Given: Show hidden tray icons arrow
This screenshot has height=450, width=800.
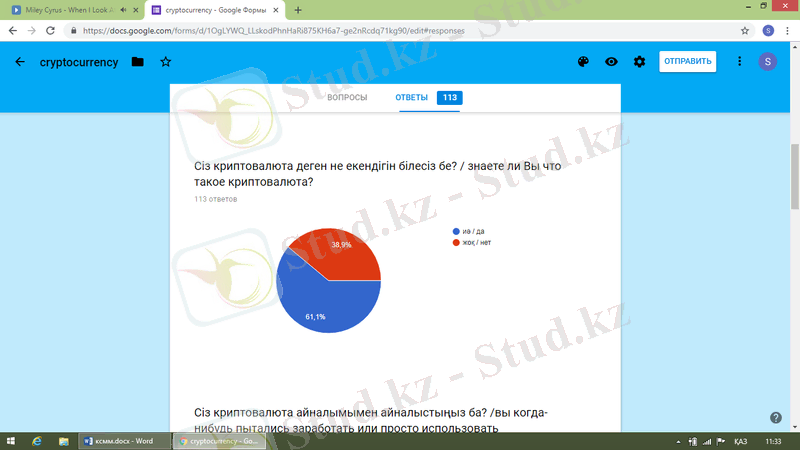Looking at the screenshot, I should [678, 442].
